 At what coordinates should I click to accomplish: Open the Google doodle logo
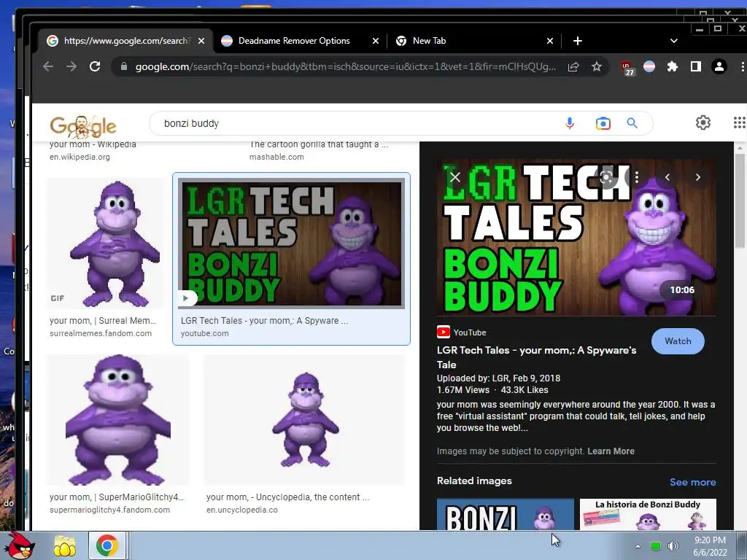coord(83,126)
